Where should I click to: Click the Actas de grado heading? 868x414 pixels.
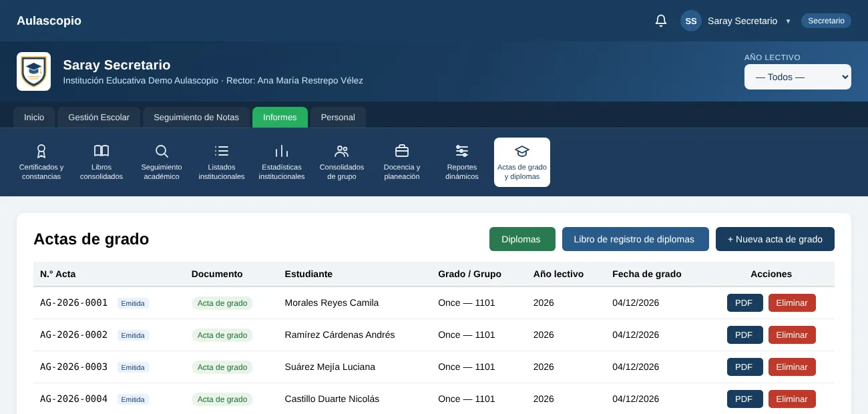coord(91,239)
